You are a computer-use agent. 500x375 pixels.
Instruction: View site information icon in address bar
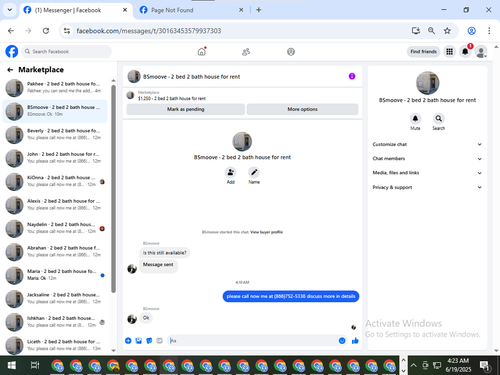pyautogui.click(x=67, y=31)
